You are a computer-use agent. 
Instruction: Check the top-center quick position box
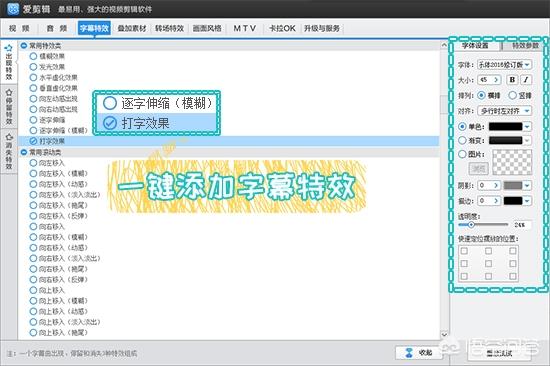coord(488,251)
